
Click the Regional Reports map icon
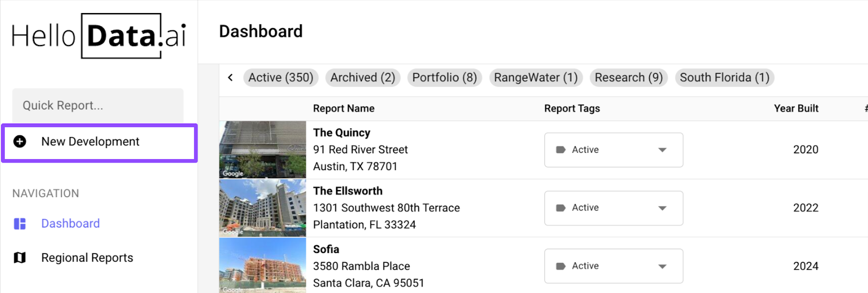[x=20, y=258]
